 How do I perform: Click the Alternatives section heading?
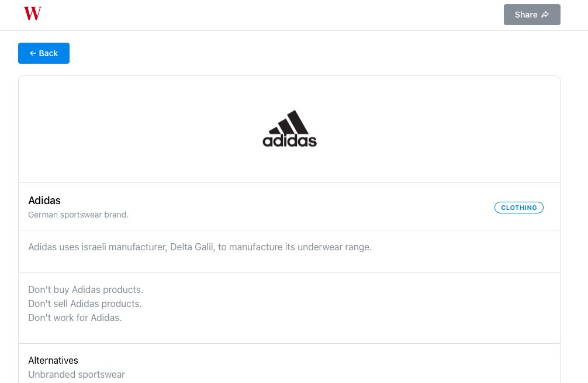coord(53,360)
